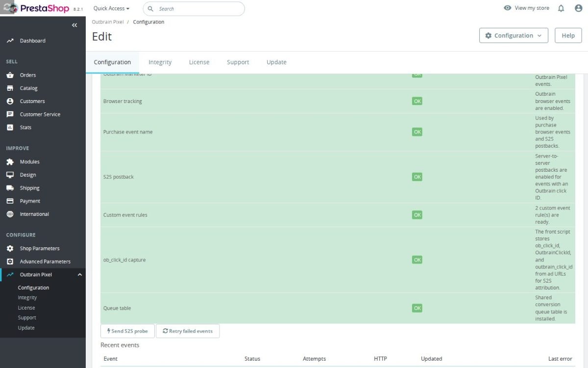
Task: Open the Configuration submenu item under Outbrain Pixel
Action: click(33, 288)
